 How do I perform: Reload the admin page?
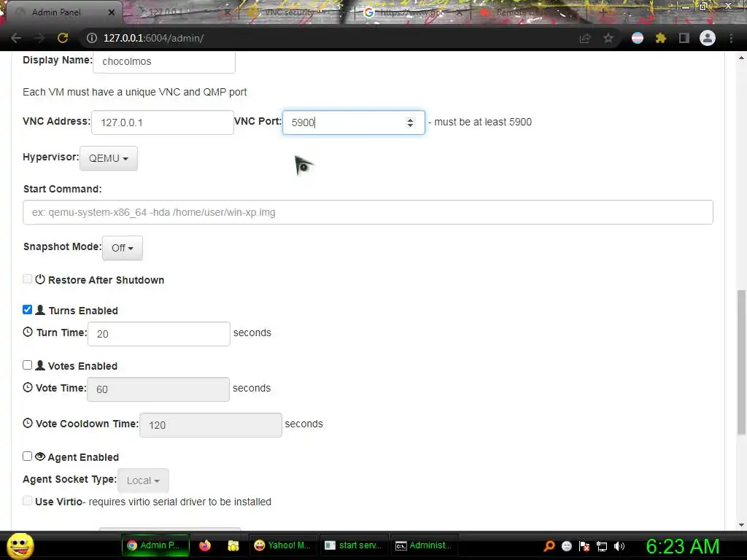click(63, 38)
